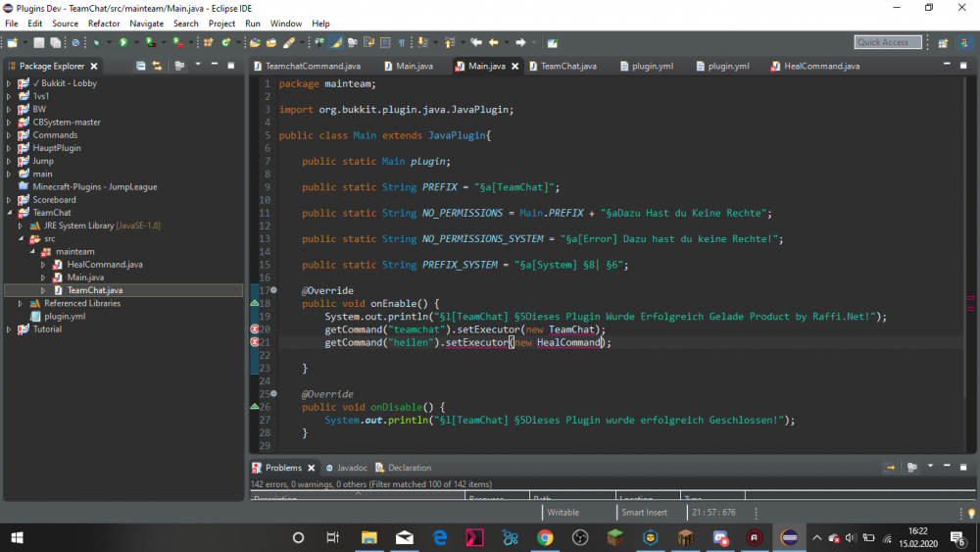Click the fold toggle at line 17
This screenshot has width=980, height=552.
273,290
